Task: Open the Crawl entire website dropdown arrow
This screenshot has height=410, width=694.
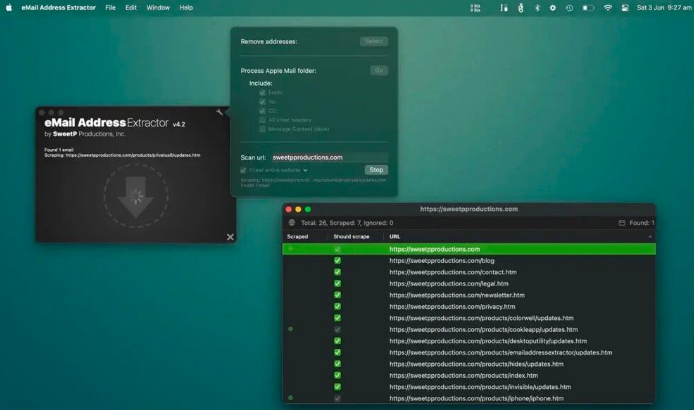Action: click(305, 170)
